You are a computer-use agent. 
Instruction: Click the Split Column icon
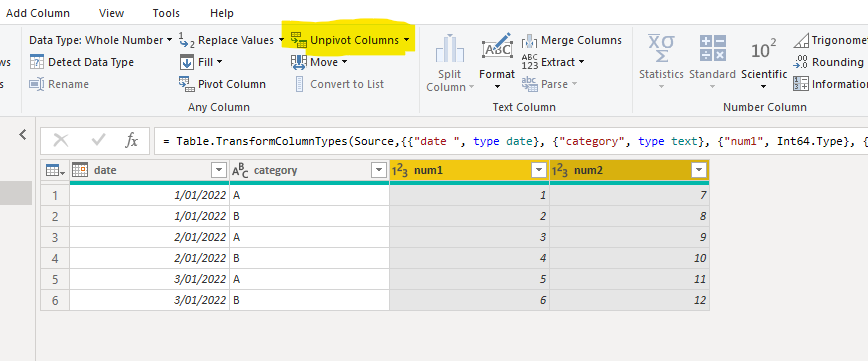450,48
